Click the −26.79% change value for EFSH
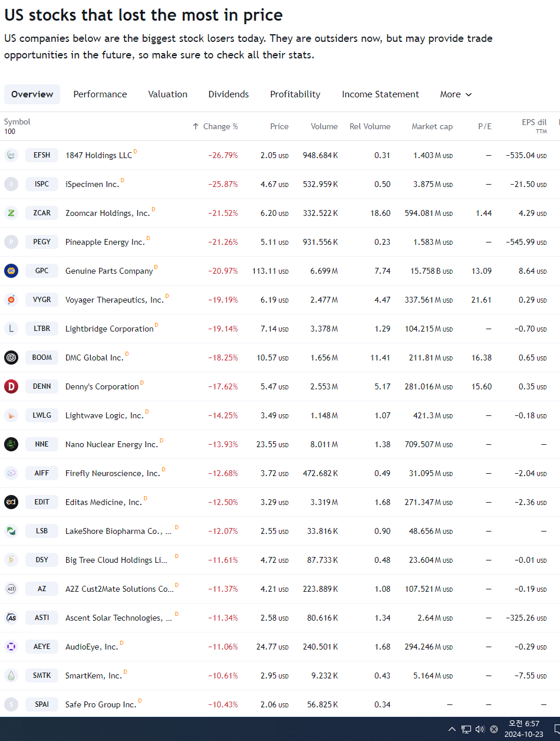560x741 pixels. [x=223, y=155]
